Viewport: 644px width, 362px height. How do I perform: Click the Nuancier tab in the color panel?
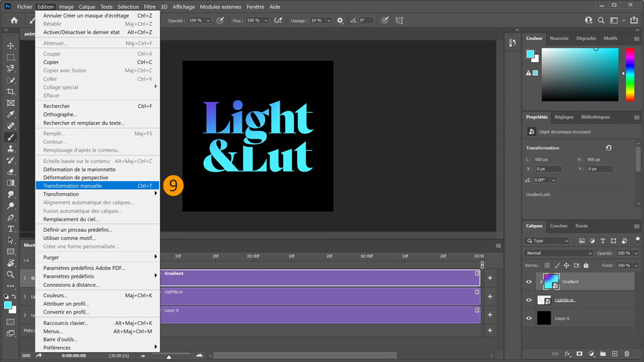pyautogui.click(x=559, y=38)
